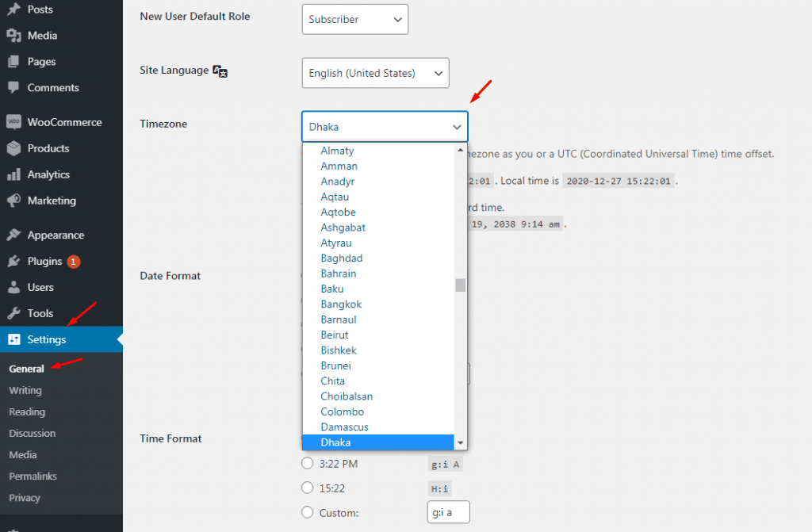Open Media via its sidebar icon
812x532 pixels.
click(13, 36)
